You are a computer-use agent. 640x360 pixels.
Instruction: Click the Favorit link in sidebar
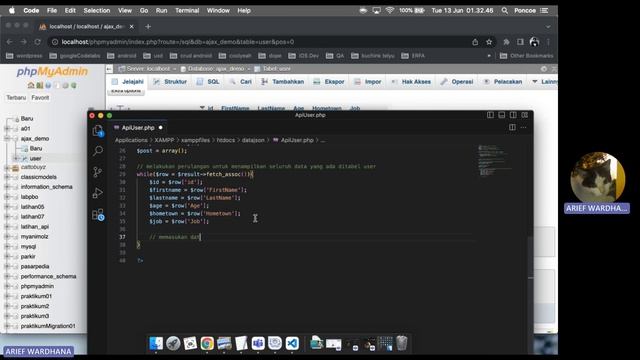[x=40, y=98]
